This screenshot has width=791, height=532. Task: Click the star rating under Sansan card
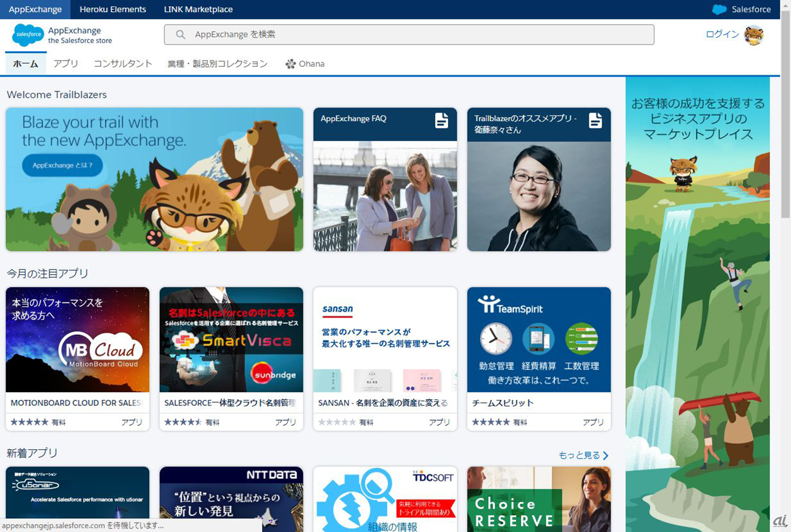[337, 422]
